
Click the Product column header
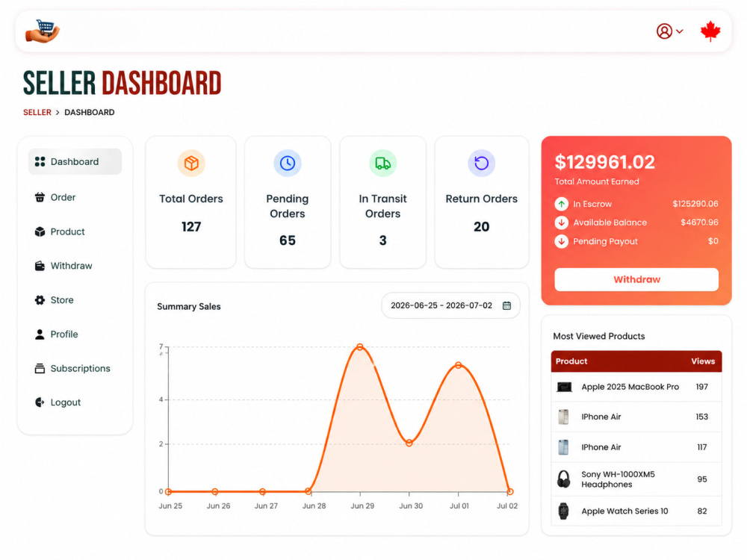coord(571,361)
